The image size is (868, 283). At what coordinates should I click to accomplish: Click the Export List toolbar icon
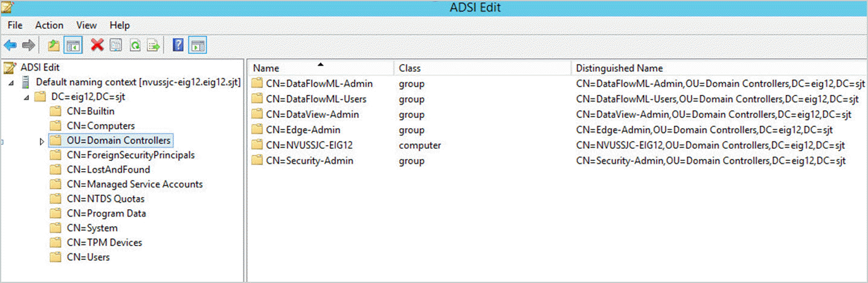pos(153,45)
